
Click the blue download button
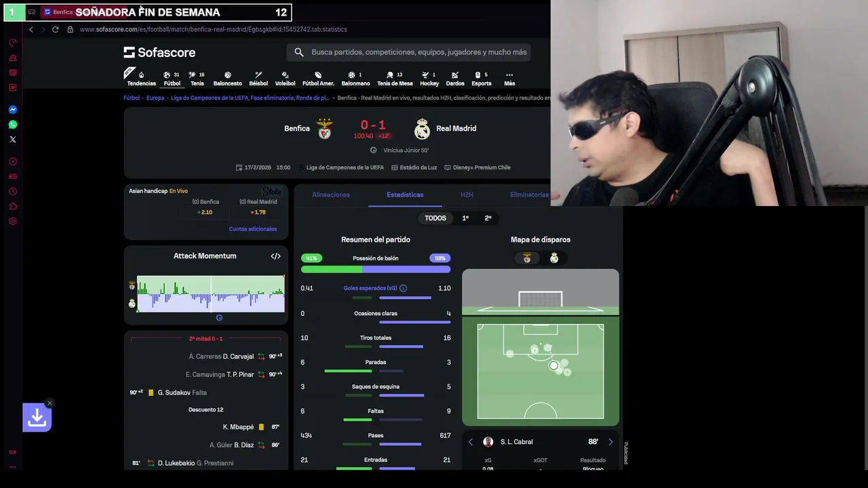[37, 418]
